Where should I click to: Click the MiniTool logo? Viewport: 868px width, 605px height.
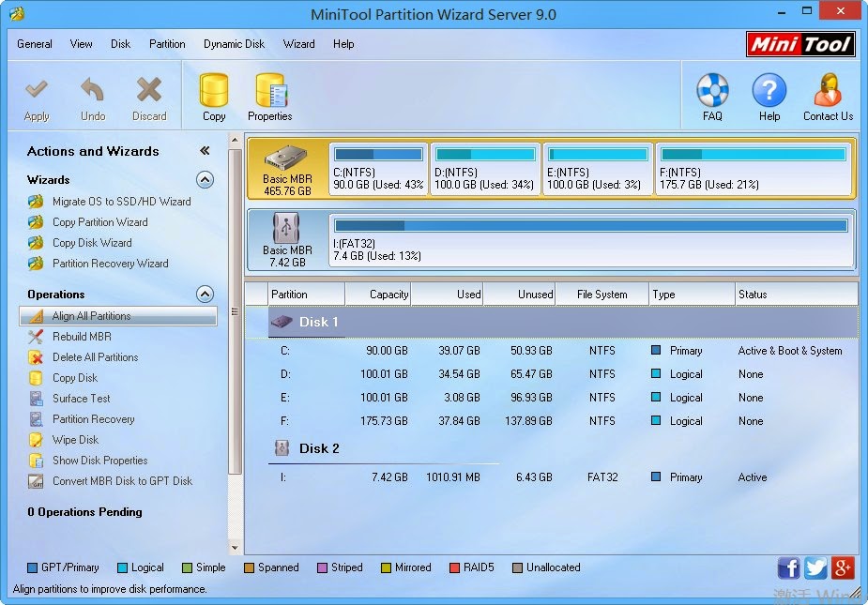pos(800,44)
